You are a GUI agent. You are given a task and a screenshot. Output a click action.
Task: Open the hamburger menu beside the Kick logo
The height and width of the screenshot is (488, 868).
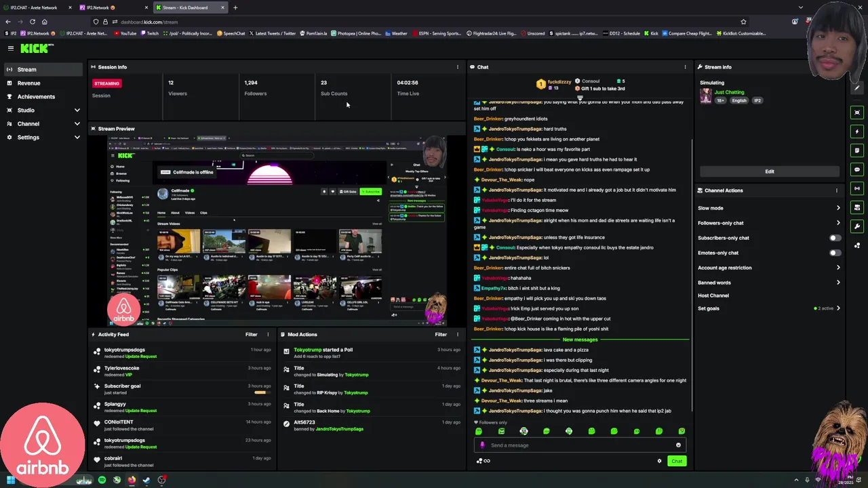click(x=11, y=48)
